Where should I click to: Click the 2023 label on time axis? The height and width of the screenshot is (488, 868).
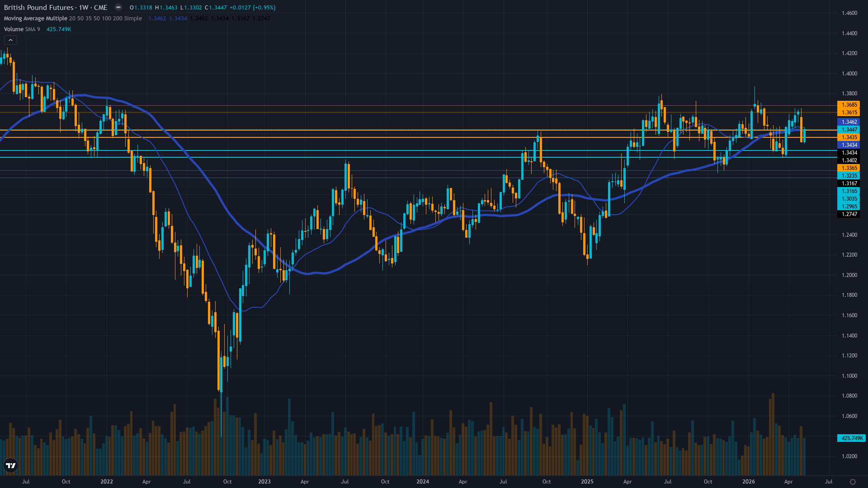coord(264,482)
